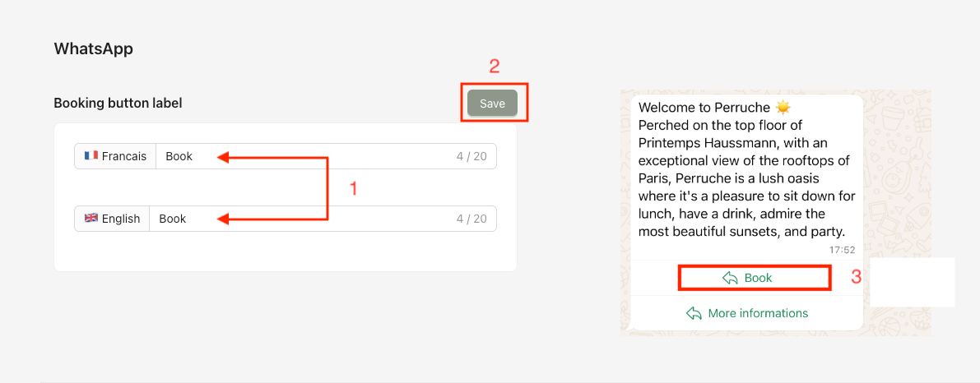
Task: Click the red annotation number 1
Action: coord(354,188)
